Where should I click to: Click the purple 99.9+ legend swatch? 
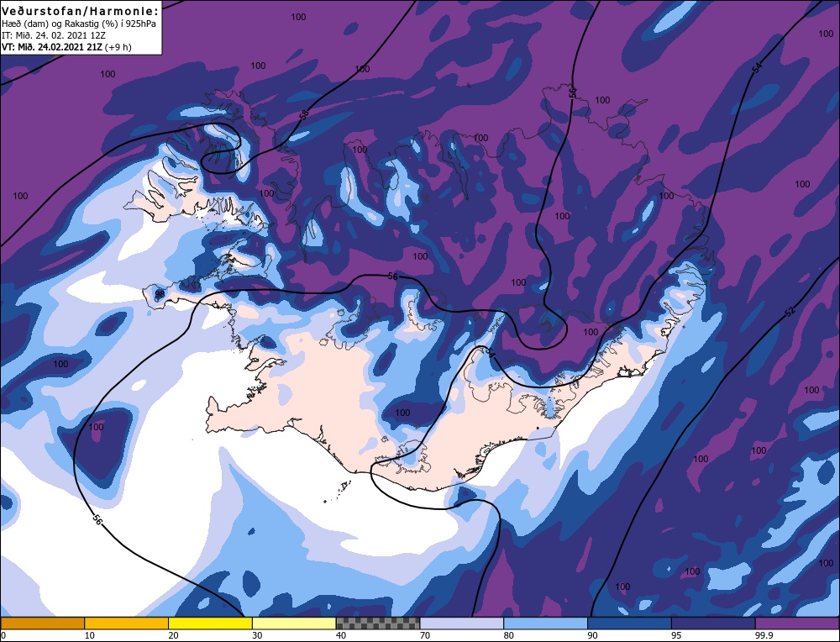[x=797, y=624]
